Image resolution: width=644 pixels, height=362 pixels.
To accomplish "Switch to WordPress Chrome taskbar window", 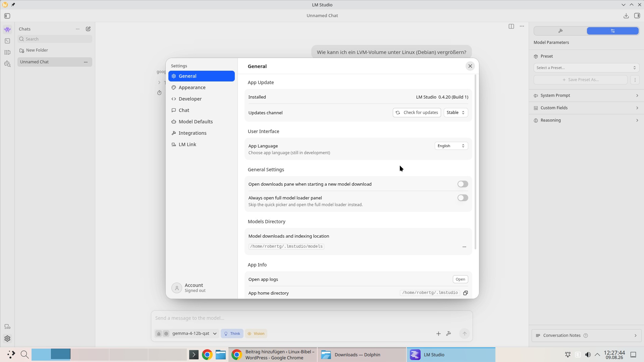I will (x=273, y=355).
